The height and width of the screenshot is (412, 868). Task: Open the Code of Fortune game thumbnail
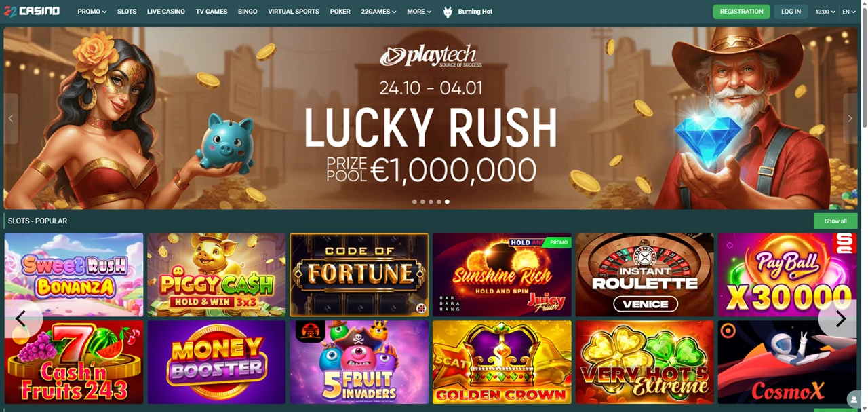click(x=359, y=275)
